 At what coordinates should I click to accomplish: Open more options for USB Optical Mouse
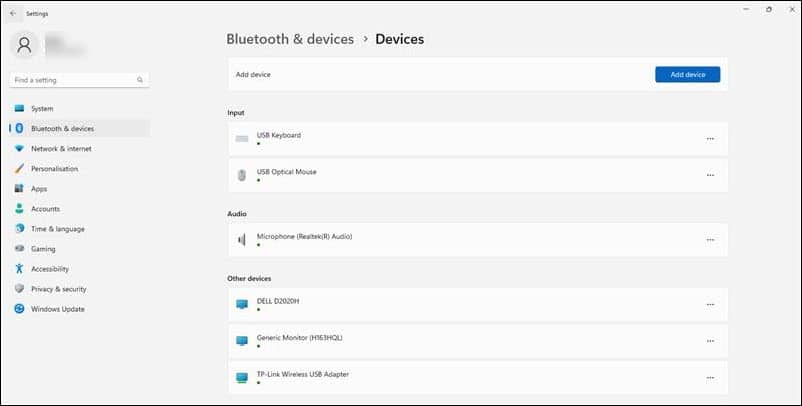pos(710,175)
